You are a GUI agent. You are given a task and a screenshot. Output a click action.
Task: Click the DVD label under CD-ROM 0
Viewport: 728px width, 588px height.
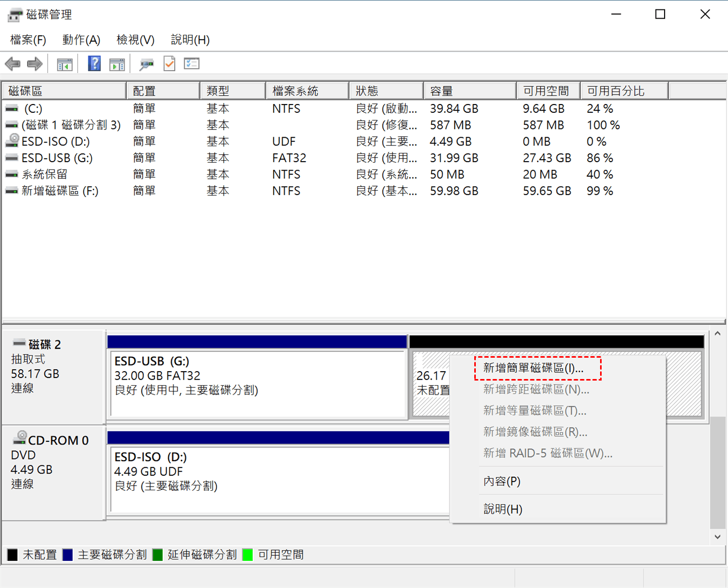23,455
